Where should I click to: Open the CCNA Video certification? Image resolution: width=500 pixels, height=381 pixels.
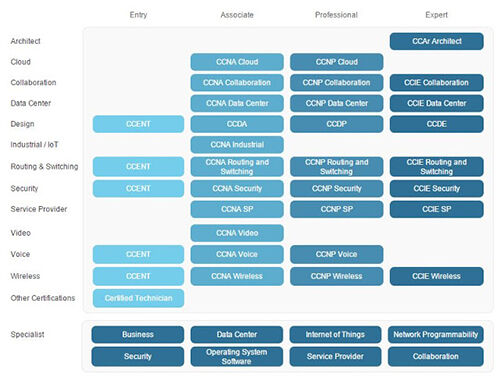(x=237, y=233)
